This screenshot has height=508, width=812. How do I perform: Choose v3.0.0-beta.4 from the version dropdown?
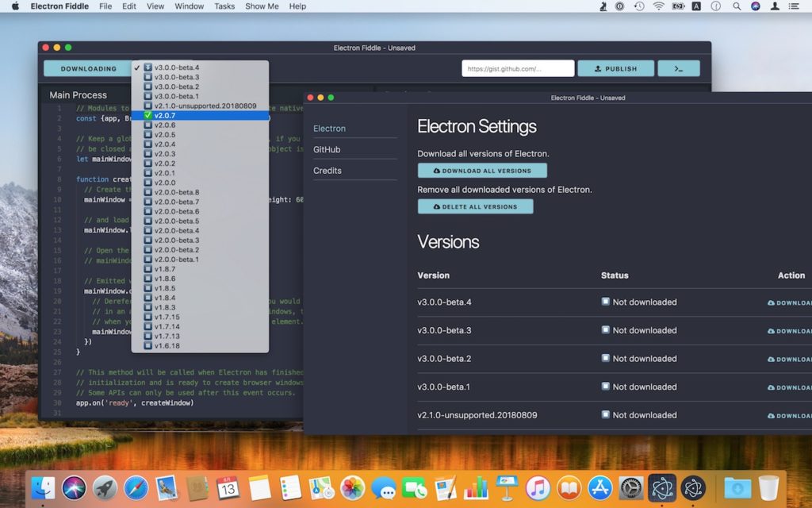[x=176, y=67]
